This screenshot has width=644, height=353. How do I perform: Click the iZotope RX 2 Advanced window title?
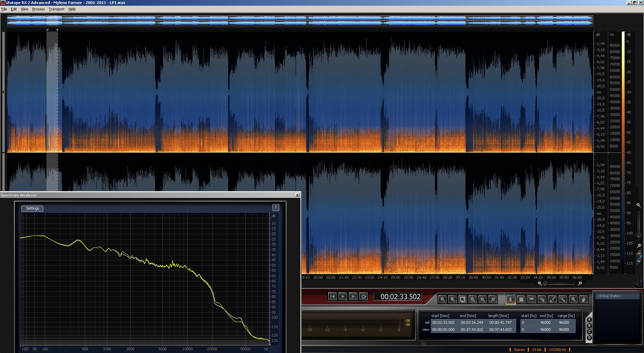pos(65,3)
